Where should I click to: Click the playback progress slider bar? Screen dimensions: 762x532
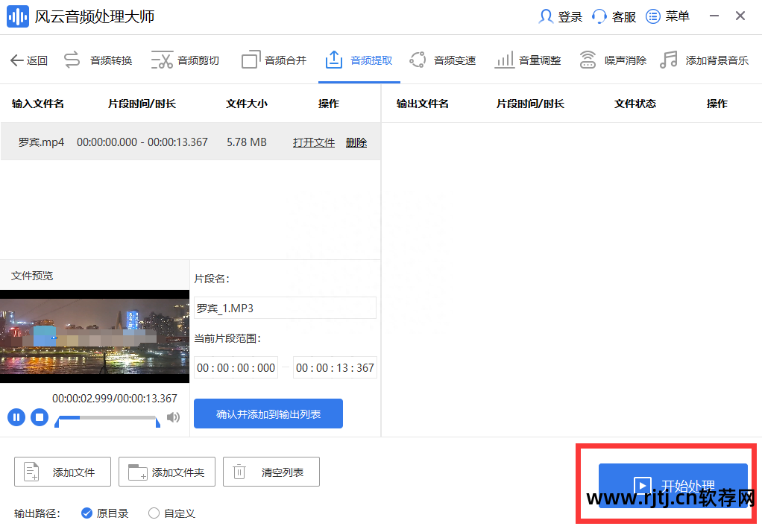coord(106,418)
